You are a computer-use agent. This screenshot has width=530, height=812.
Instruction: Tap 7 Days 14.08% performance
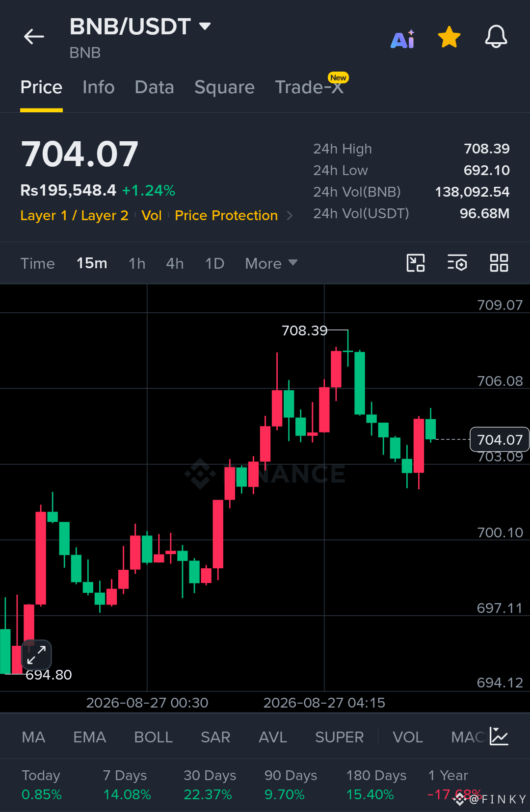point(127,785)
